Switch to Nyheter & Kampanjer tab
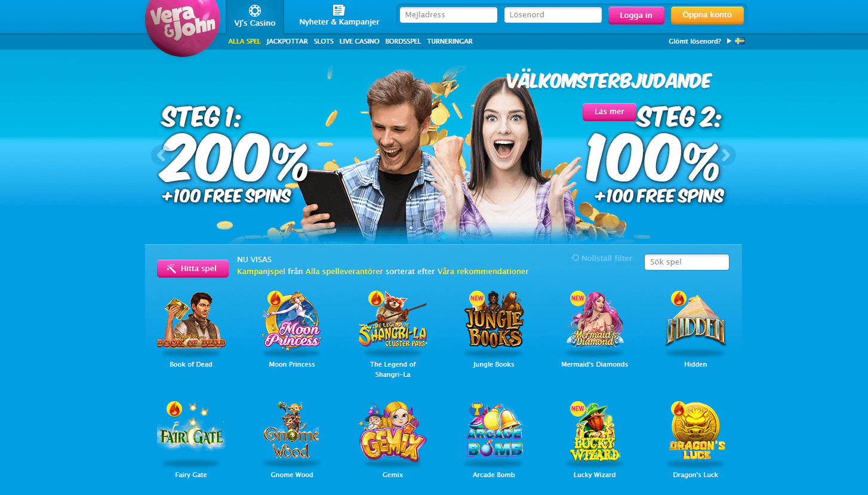 tap(339, 16)
